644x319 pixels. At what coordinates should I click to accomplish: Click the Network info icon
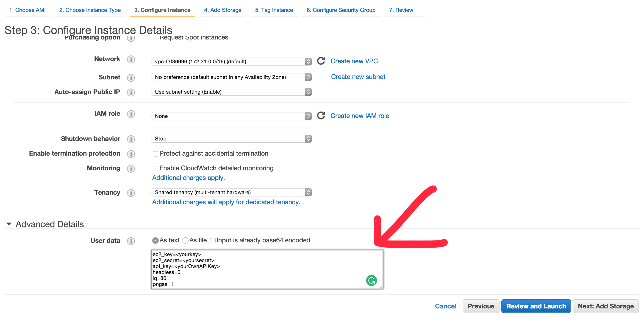[x=131, y=59]
